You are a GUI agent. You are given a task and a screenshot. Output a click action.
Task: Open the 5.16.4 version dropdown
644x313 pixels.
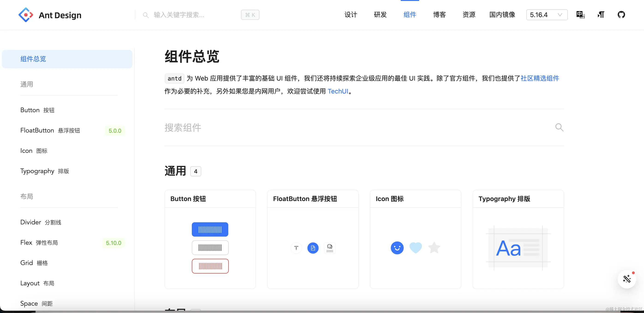pyautogui.click(x=547, y=15)
